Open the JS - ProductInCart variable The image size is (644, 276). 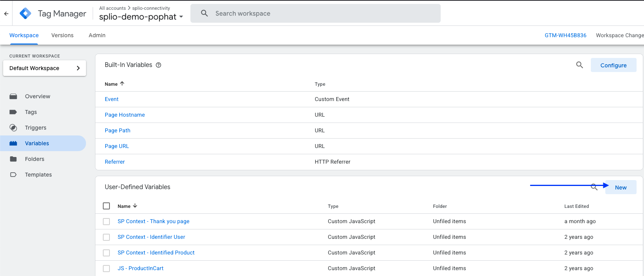[140, 268]
